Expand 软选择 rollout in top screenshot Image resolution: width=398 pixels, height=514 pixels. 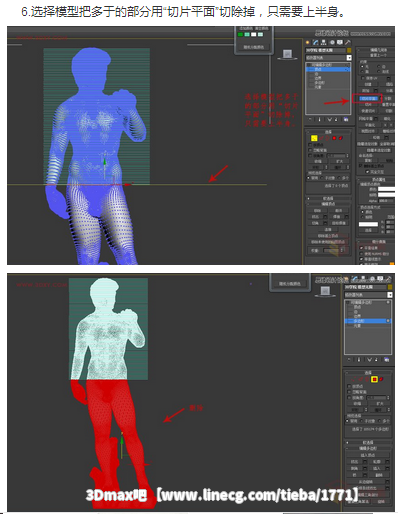328,198
